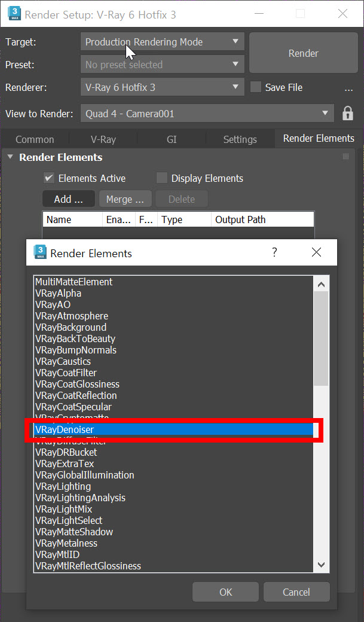364x622 pixels.
Task: Click the help question mark in Render Elements dialog
Action: [274, 252]
